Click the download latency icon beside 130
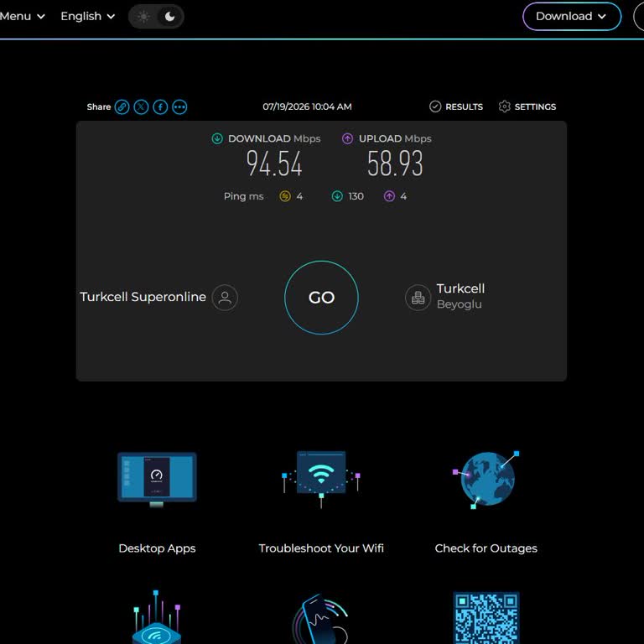644x644 pixels. click(337, 196)
